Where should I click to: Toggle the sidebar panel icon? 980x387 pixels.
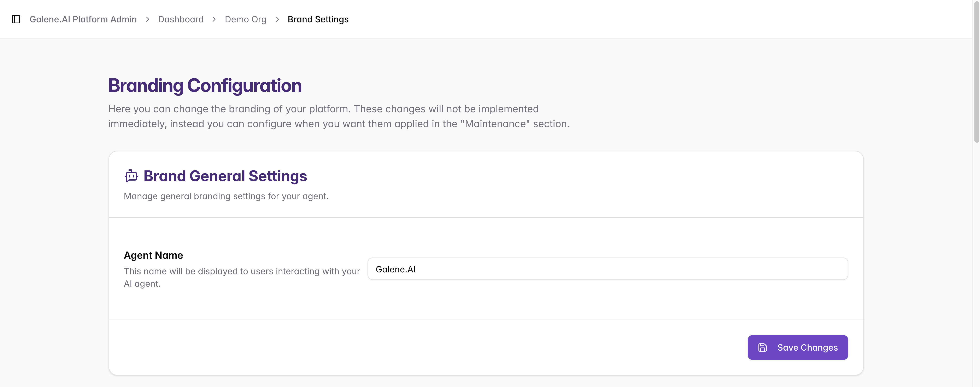[x=16, y=19]
